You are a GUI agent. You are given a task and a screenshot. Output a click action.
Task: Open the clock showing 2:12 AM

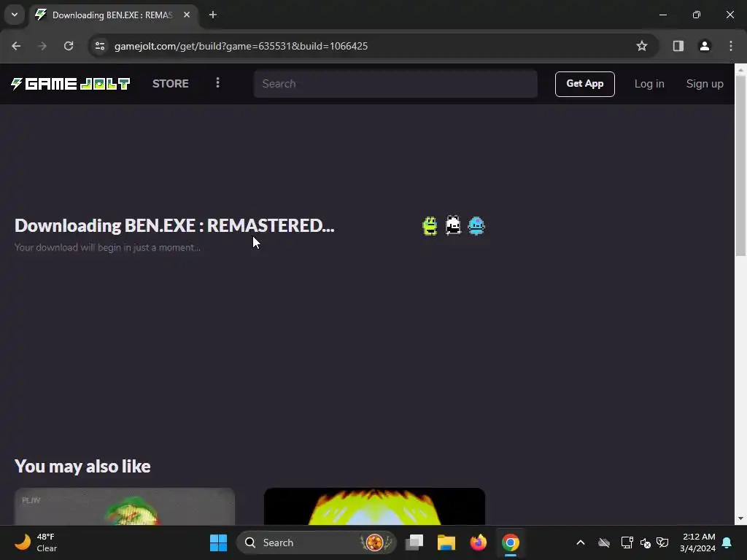tap(698, 542)
